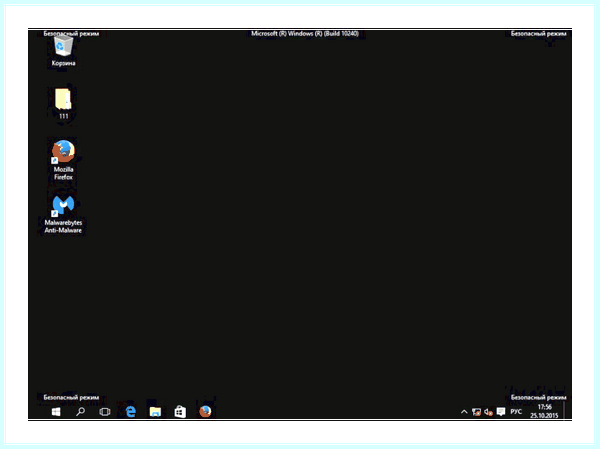Open the Action Center notifications icon
This screenshot has width=600, height=449.
501,411
